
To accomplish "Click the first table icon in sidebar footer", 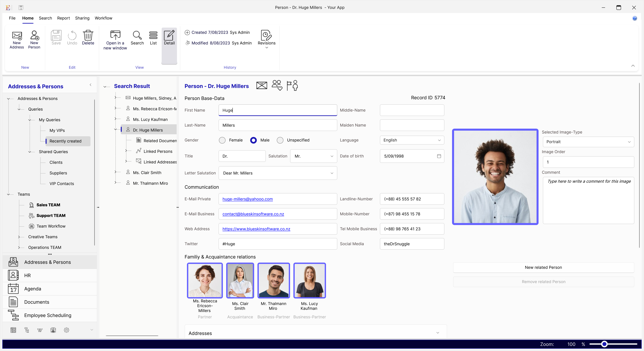I will click(13, 330).
